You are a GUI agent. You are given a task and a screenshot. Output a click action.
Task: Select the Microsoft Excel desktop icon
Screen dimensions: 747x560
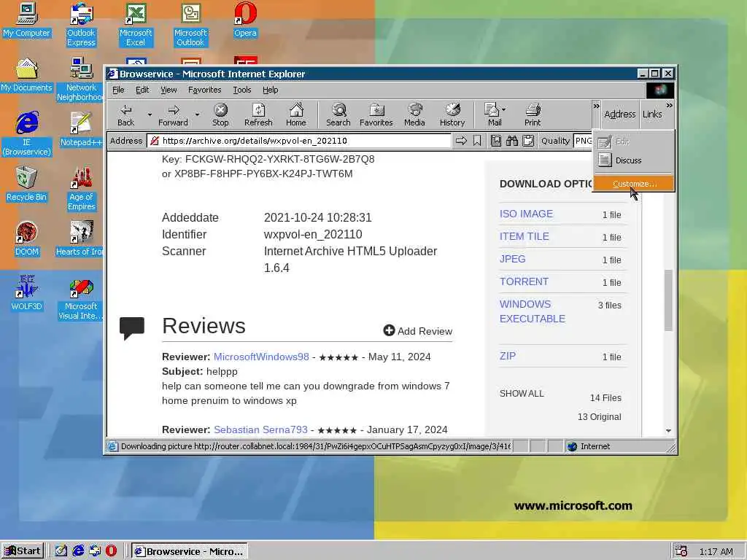pos(136,25)
